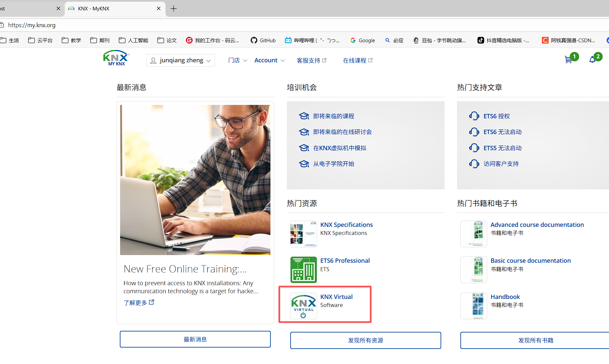Screen dimensions: 609x364
Task: Open the ETS6 授权 support article
Action: point(497,116)
